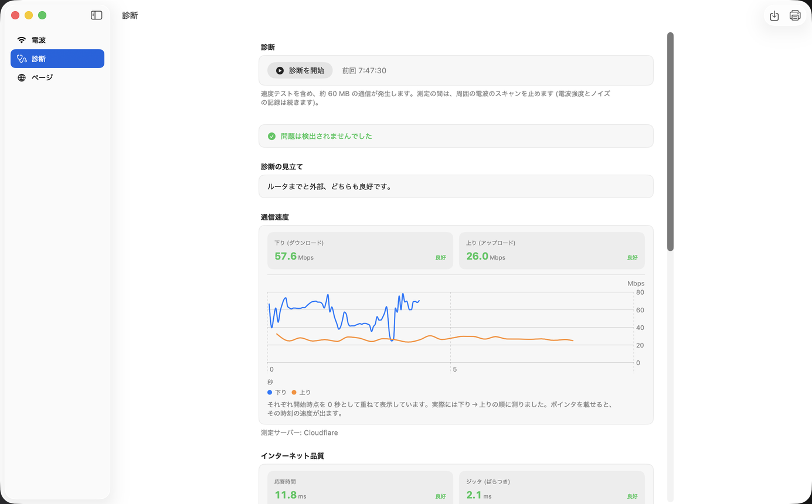Click the 下り legend entry
This screenshot has width=812, height=504.
click(277, 392)
